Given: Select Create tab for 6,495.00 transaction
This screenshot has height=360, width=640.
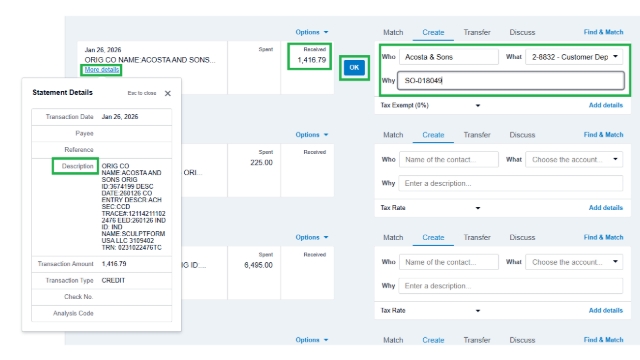Looking at the screenshot, I should pos(433,237).
